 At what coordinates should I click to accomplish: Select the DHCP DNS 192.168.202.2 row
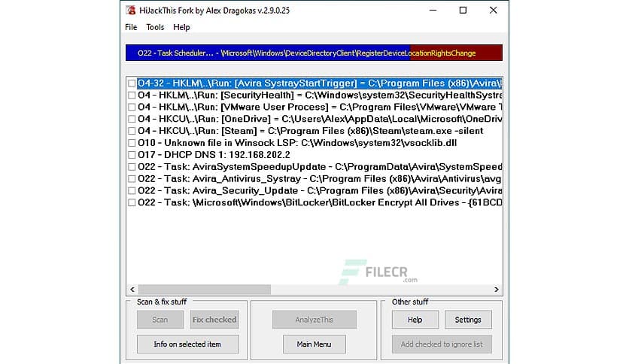point(214,155)
